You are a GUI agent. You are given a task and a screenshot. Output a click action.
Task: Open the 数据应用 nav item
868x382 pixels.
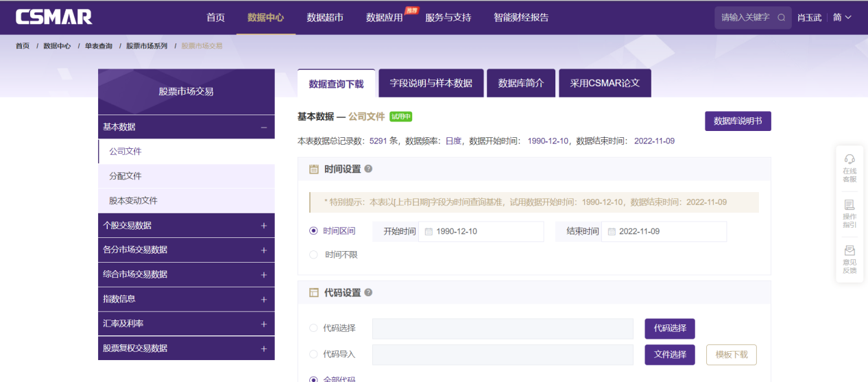pyautogui.click(x=385, y=18)
